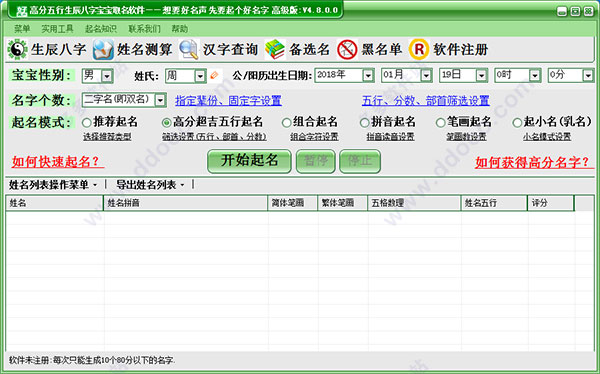Open the 五行、分数、部首筛选设置 link
The height and width of the screenshot is (374, 600).
tap(426, 101)
